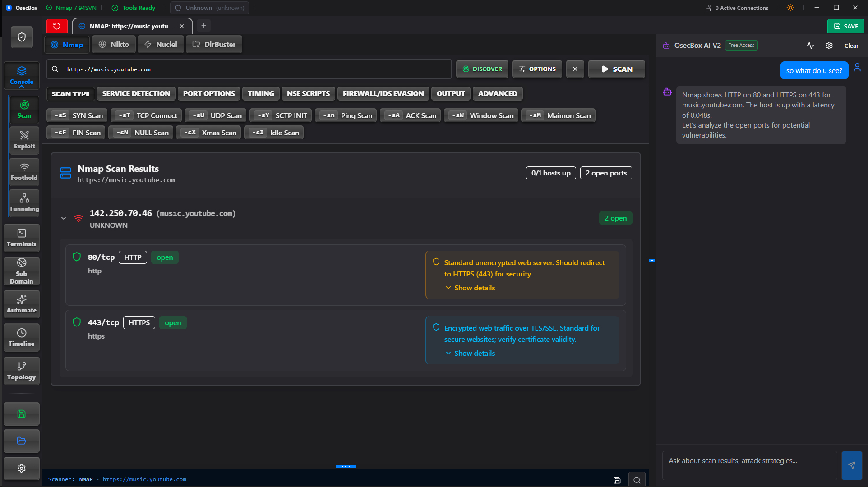Toggle the light theme sun icon
868x487 pixels.
[x=790, y=8]
